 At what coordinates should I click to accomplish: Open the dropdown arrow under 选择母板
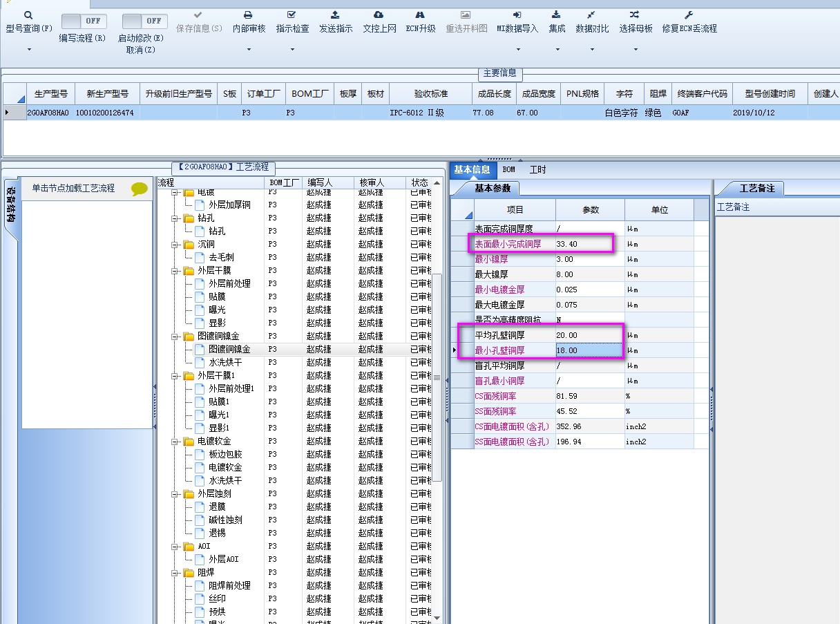(636, 49)
